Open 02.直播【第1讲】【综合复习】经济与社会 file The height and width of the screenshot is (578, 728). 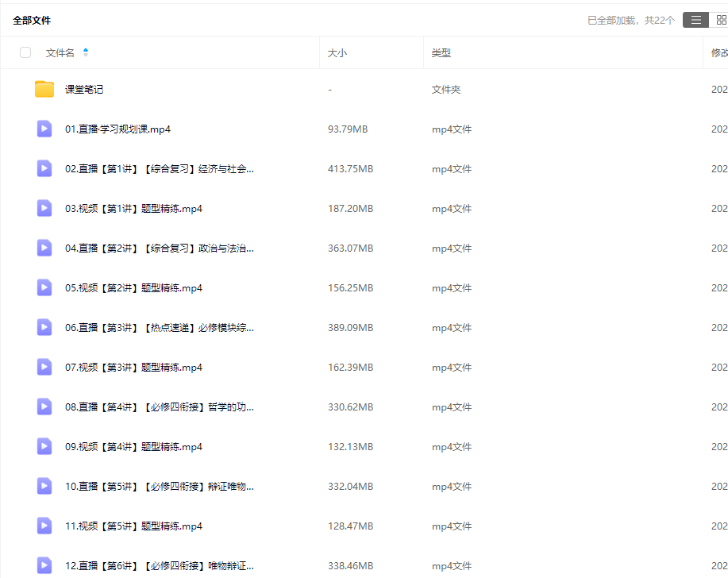click(160, 169)
